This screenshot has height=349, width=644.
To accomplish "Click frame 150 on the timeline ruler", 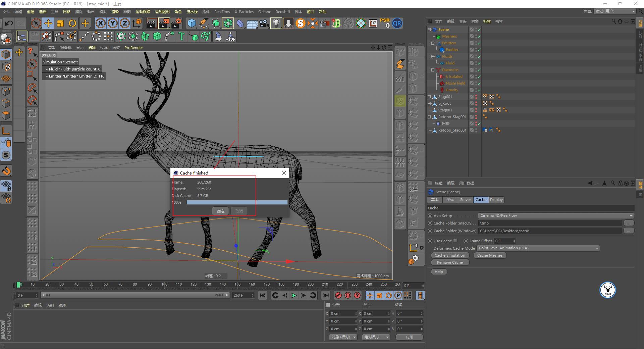I will pyautogui.click(x=237, y=285).
